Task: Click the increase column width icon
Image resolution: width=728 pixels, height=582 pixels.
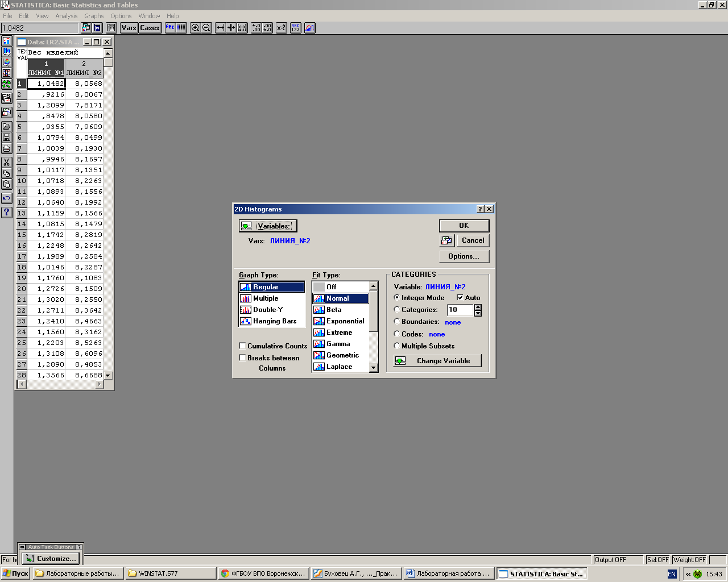Action: [221, 28]
